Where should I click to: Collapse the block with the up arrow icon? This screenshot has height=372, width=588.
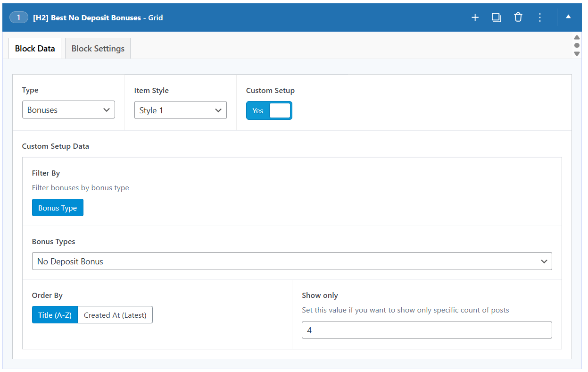click(x=568, y=17)
